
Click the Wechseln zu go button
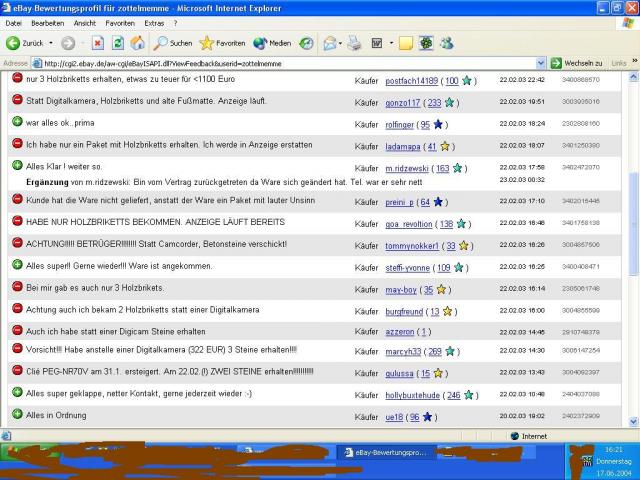[576, 63]
